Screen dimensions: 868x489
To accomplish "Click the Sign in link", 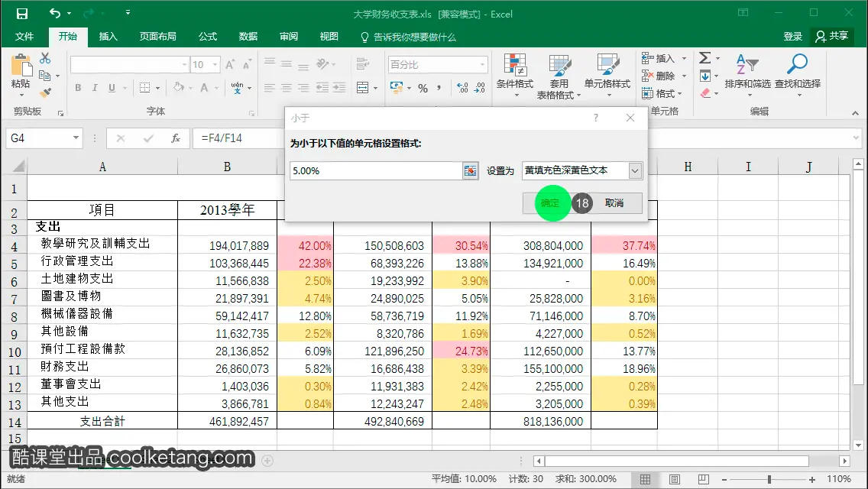I will (x=792, y=37).
